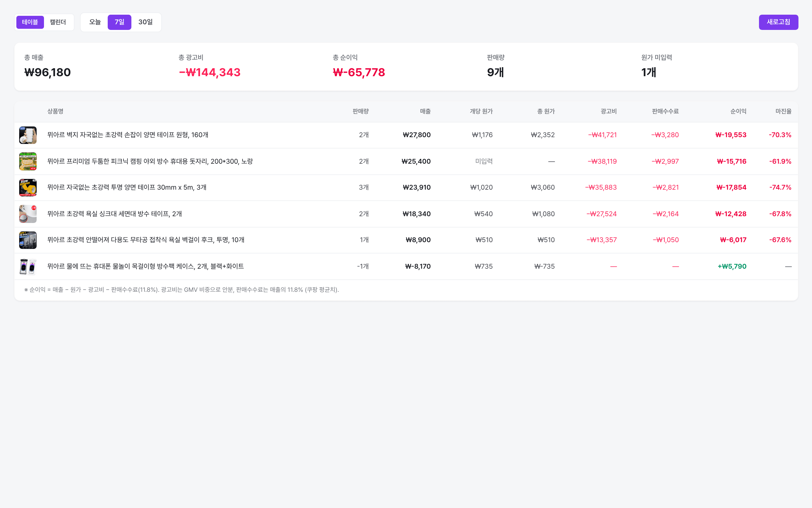
Task: Select product name 뮈아르 프리미엄 두툼한 피크닉 돗자리
Action: (x=150, y=161)
